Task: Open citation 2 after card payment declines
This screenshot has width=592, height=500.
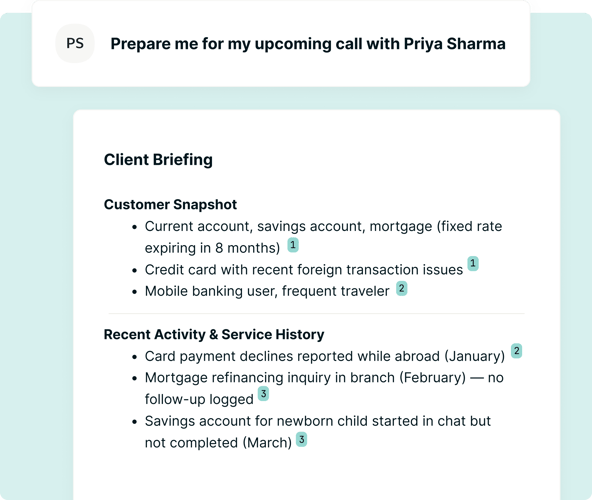Action: click(x=516, y=351)
